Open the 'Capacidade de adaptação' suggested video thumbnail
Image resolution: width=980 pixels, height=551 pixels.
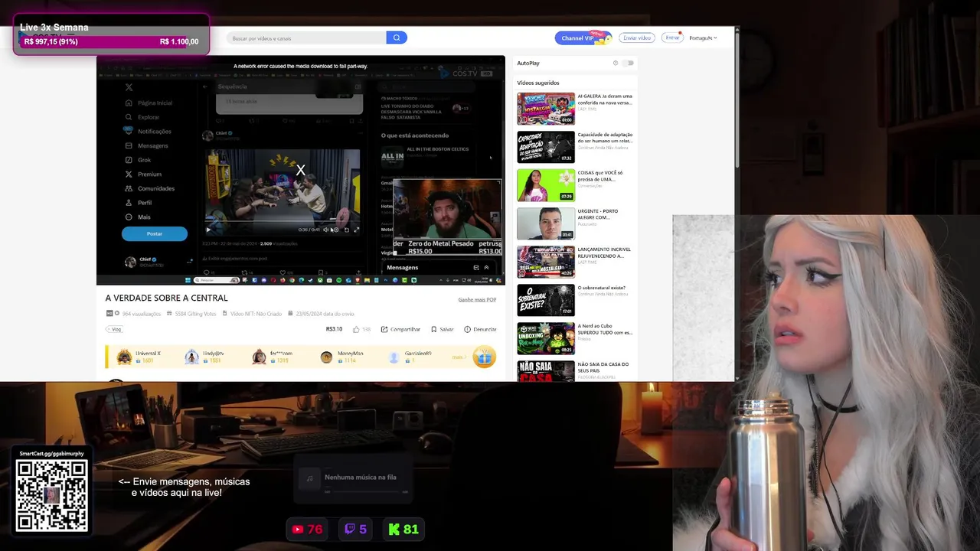point(545,147)
